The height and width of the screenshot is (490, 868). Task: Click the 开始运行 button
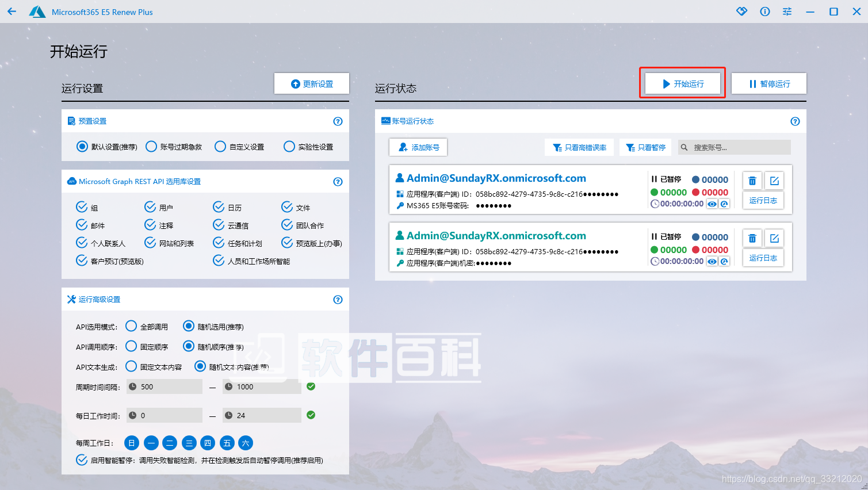tap(682, 83)
